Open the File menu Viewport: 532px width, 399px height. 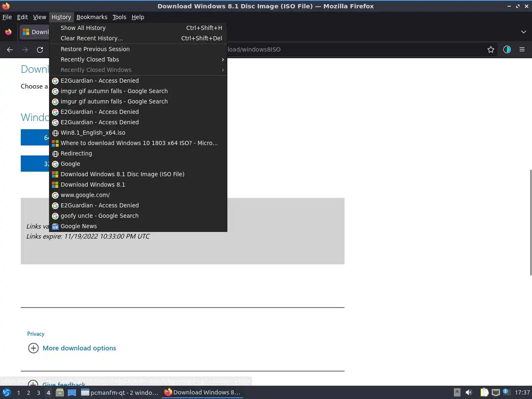click(7, 17)
